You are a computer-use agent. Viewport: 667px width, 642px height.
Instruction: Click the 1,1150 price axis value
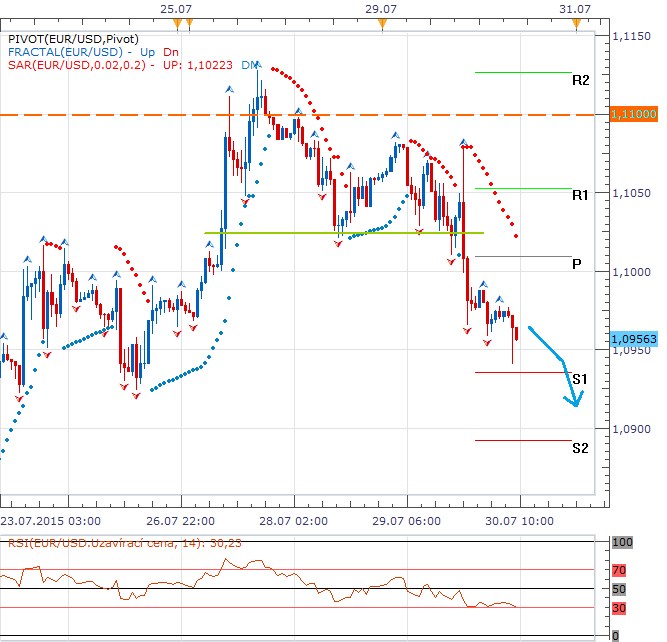pyautogui.click(x=631, y=36)
